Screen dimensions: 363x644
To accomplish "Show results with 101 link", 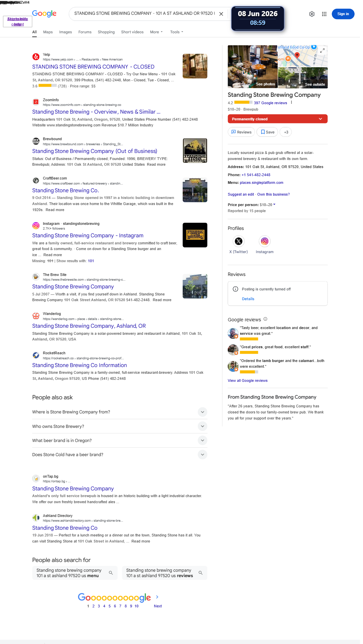I will pyautogui.click(x=91, y=261).
